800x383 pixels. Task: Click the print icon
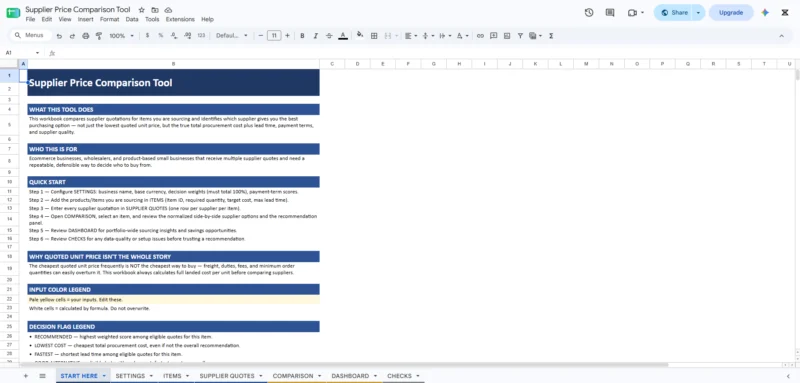point(86,36)
